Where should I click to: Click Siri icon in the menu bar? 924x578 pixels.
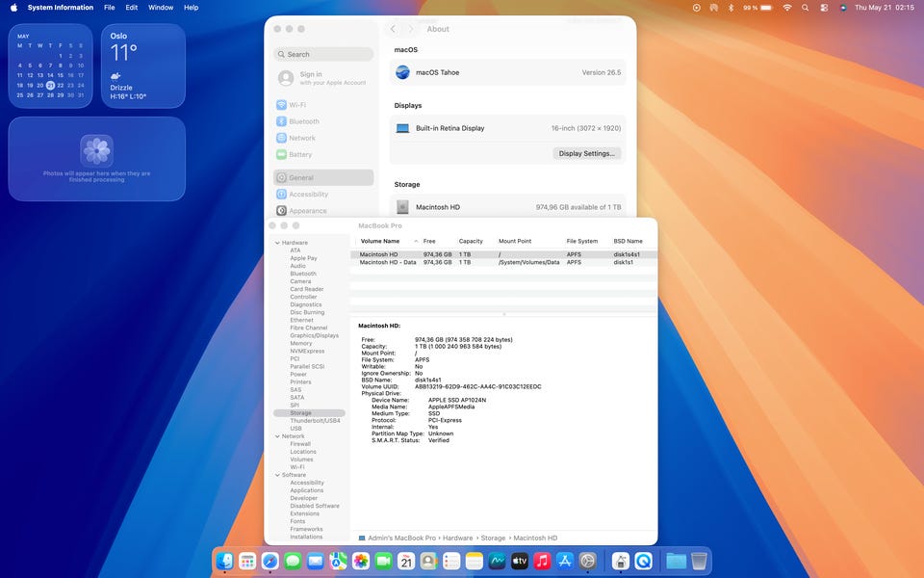point(843,8)
